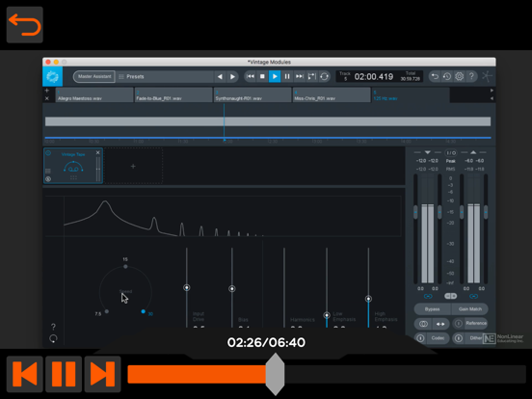
Task: Add a module in the empty plus slot
Action: click(133, 166)
